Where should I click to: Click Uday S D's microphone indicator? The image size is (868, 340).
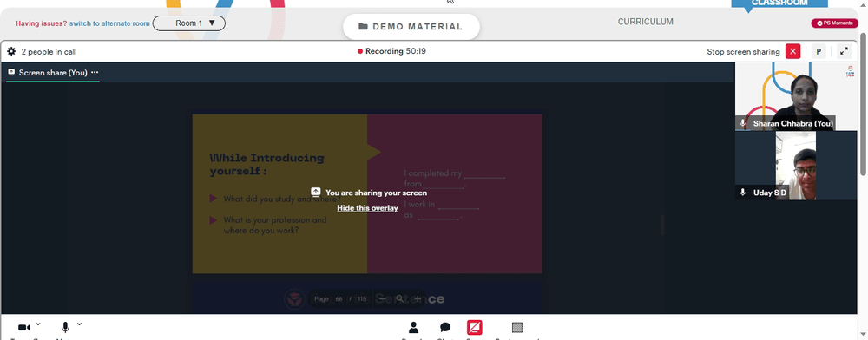pyautogui.click(x=743, y=193)
